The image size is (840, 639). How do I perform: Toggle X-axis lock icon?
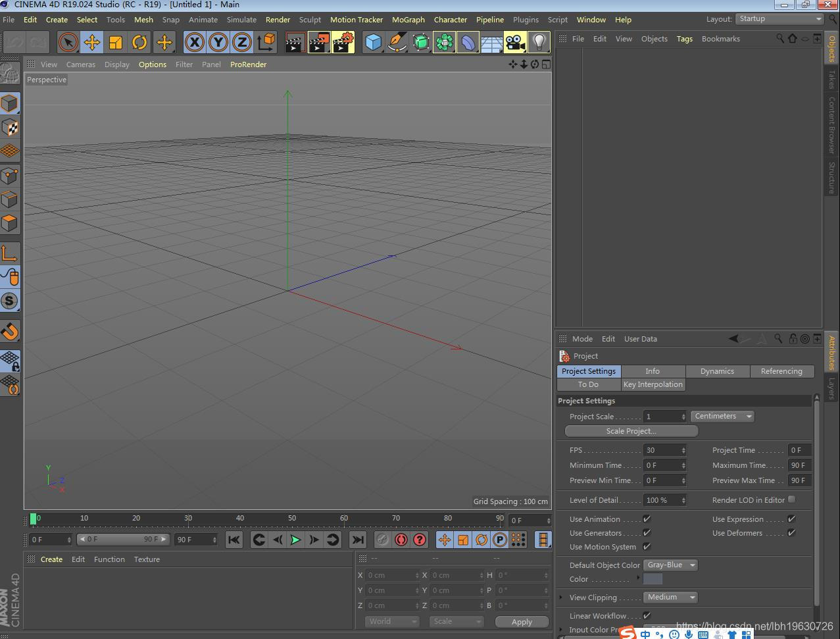point(194,43)
